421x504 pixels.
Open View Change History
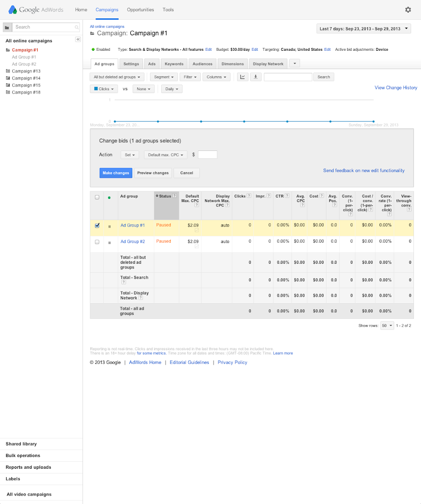point(396,87)
